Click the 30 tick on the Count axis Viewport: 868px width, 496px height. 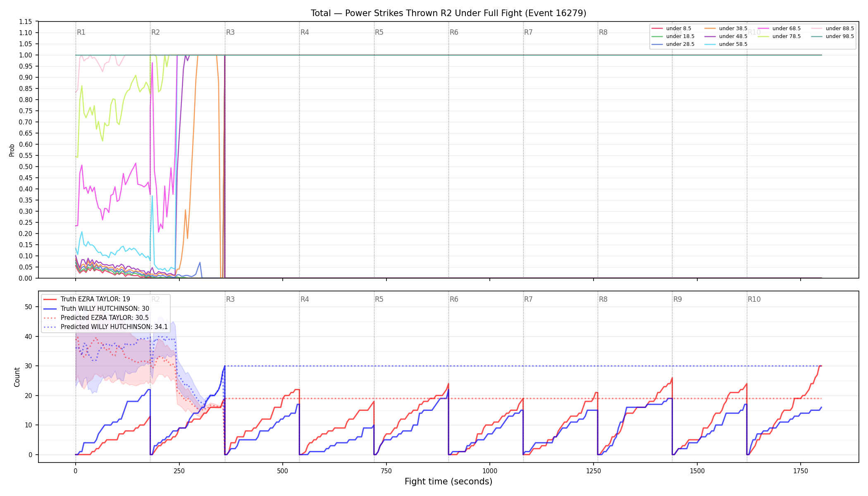point(29,366)
